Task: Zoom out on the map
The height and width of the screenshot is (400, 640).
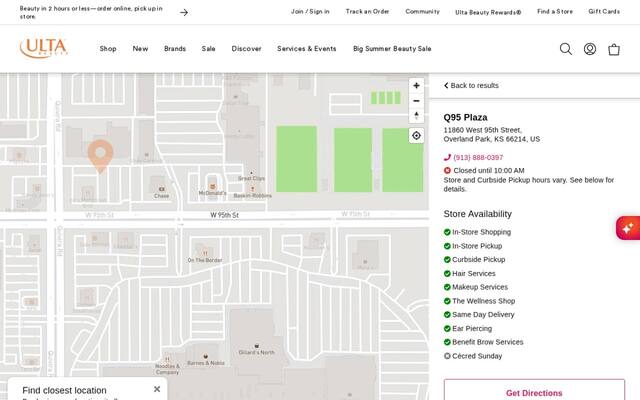Action: [416, 101]
